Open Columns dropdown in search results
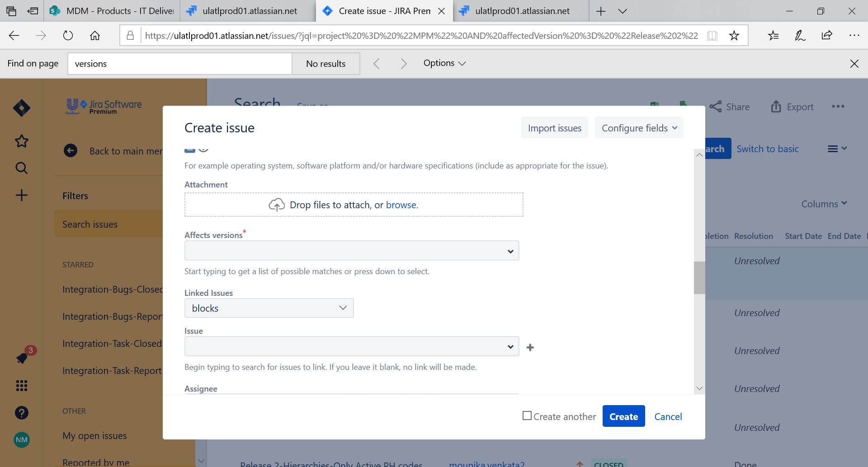This screenshot has height=467, width=868. tap(824, 204)
